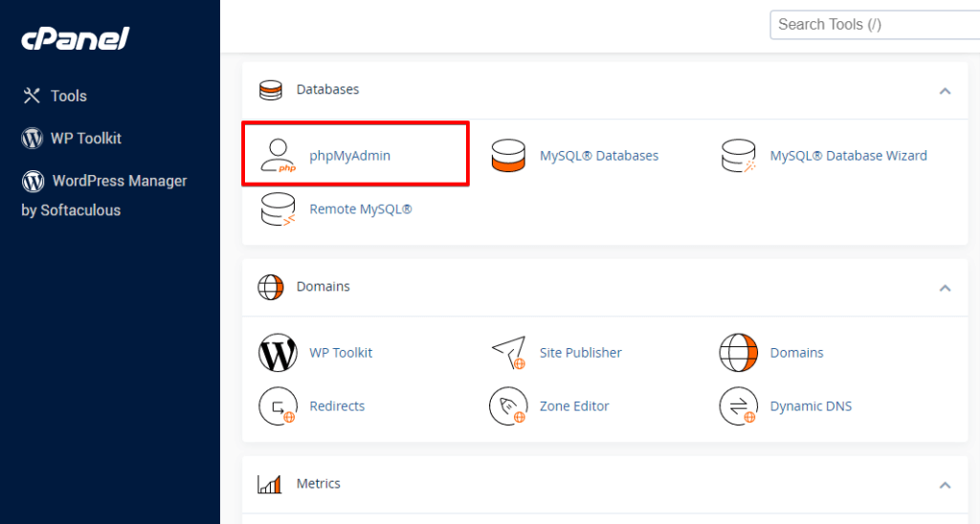Open the Remote MySQL link

coord(361,209)
